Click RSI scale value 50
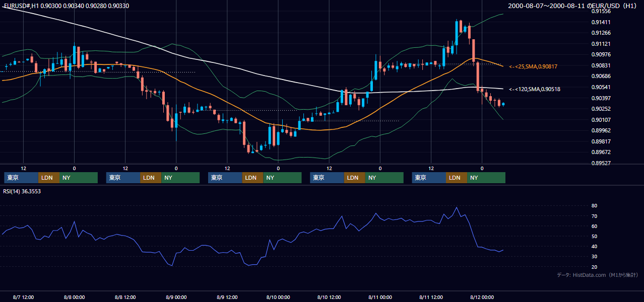Image resolution: width=644 pixels, height=302 pixels. (x=595, y=236)
